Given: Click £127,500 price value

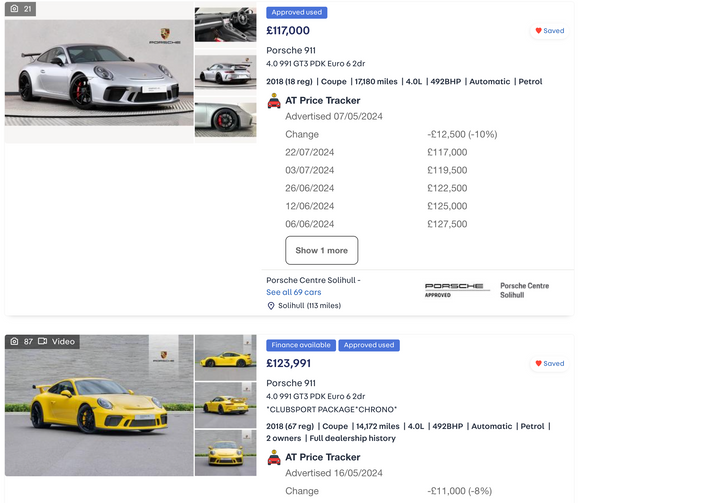Looking at the screenshot, I should [447, 224].
